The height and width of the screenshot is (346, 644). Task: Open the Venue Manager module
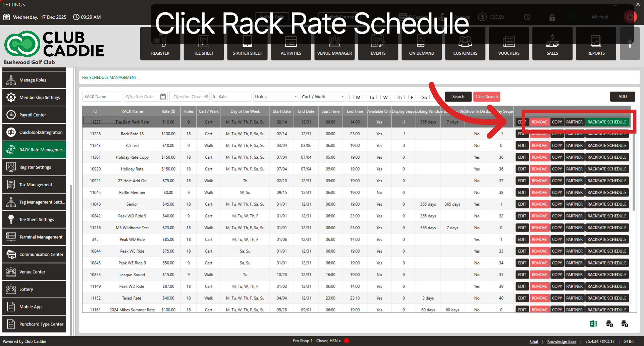(334, 44)
